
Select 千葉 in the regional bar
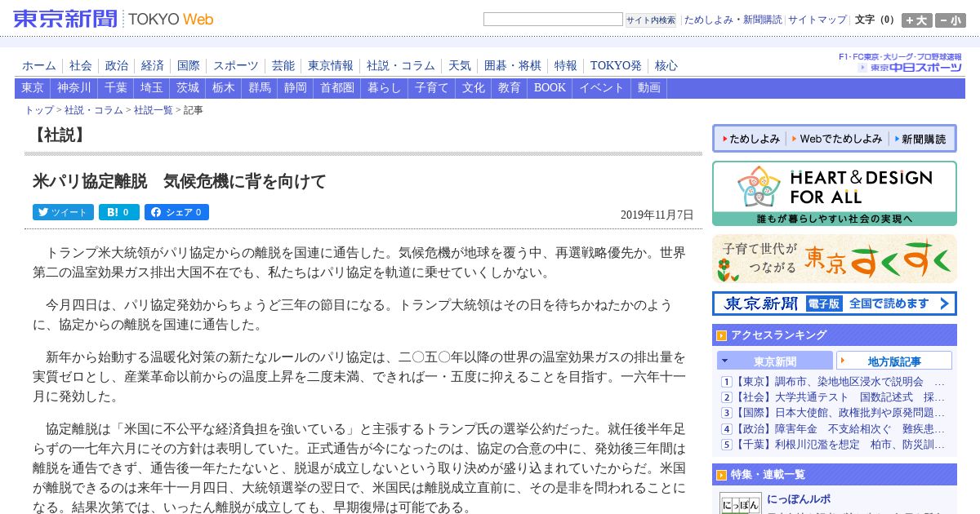(x=116, y=88)
